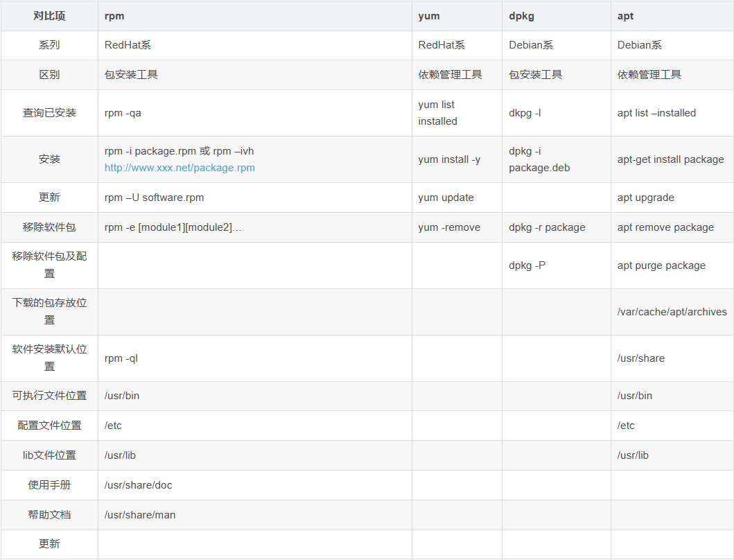734x560 pixels.
Task: Select the "yum list installed" cell text
Action: click(437, 113)
